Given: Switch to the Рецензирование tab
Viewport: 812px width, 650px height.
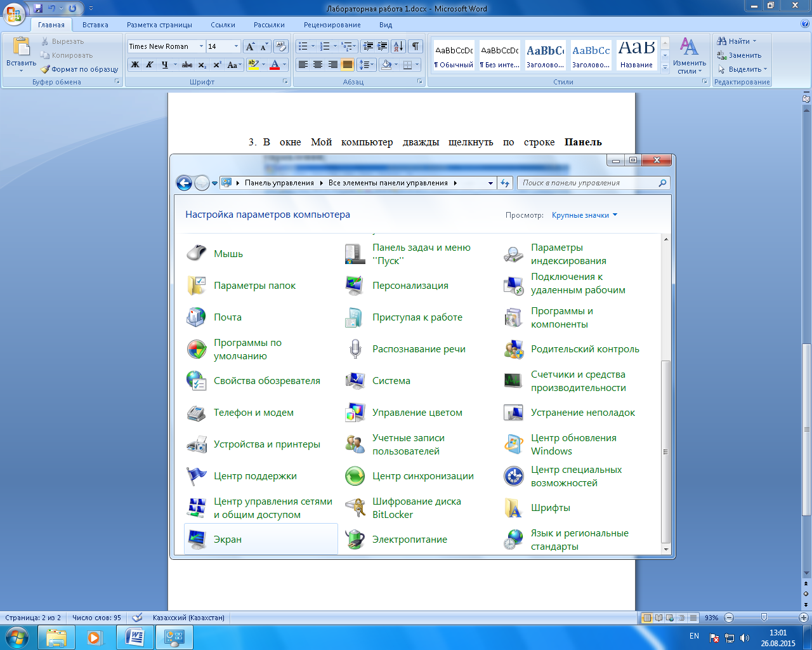Looking at the screenshot, I should pyautogui.click(x=332, y=25).
